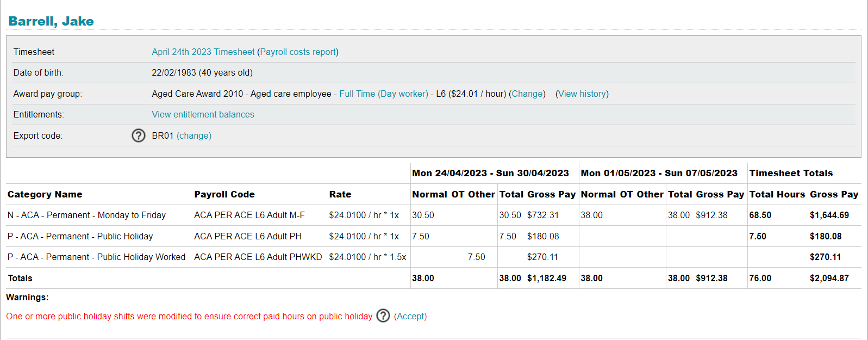Select the Category Name column header
Screen dimensions: 868x340
[x=45, y=194]
